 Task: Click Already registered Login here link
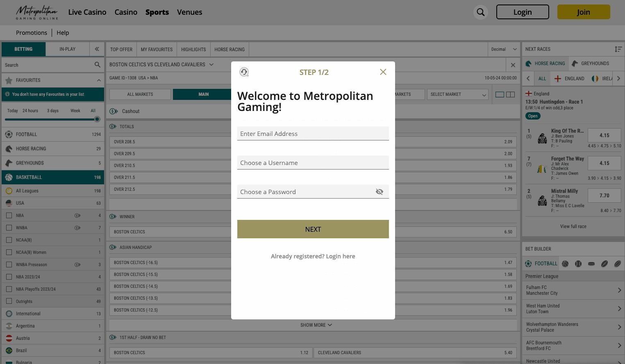coord(313,256)
